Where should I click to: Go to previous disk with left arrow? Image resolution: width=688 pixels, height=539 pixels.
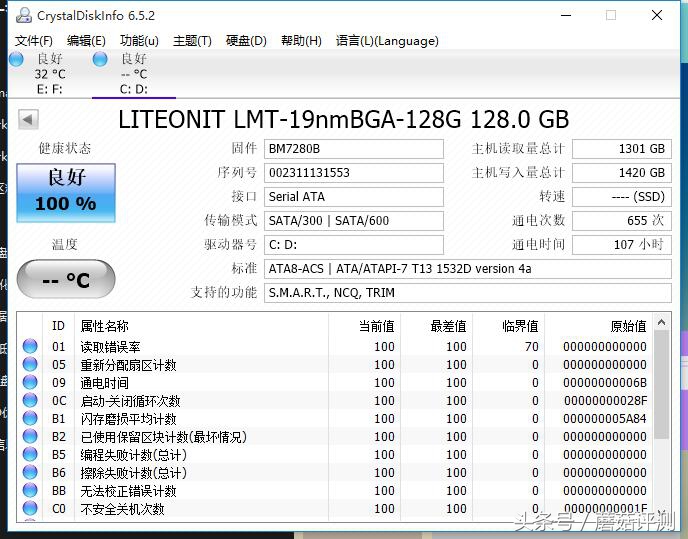pos(28,119)
